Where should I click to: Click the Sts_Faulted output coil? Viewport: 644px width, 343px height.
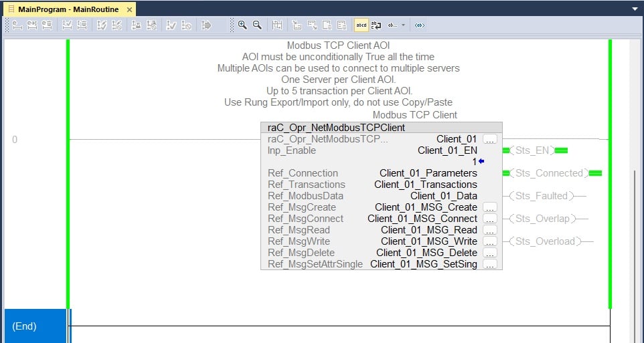coord(542,196)
